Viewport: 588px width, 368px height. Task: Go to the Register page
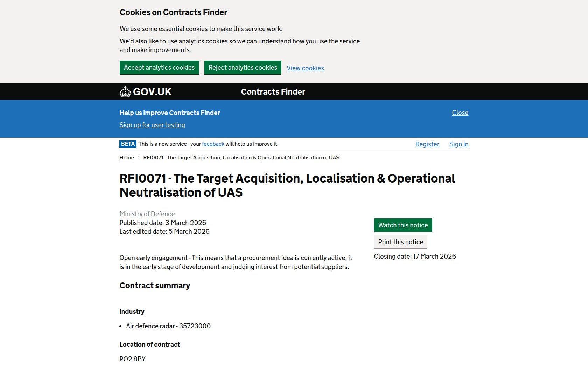point(427,144)
